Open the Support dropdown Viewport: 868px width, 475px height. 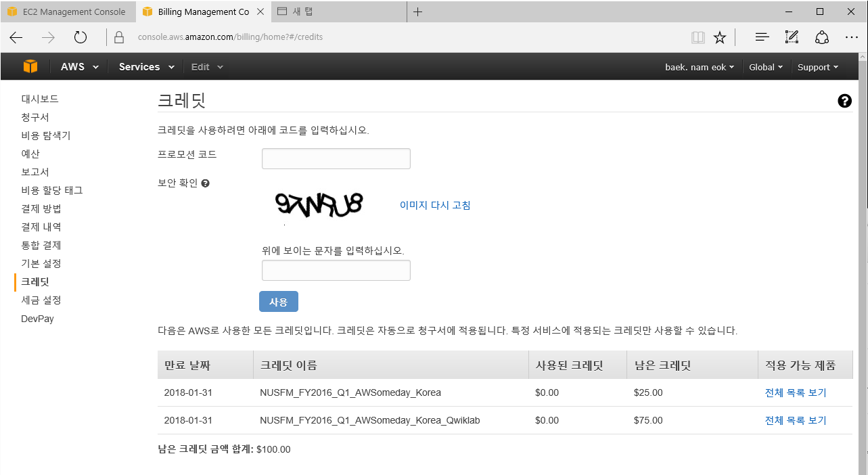coord(818,67)
